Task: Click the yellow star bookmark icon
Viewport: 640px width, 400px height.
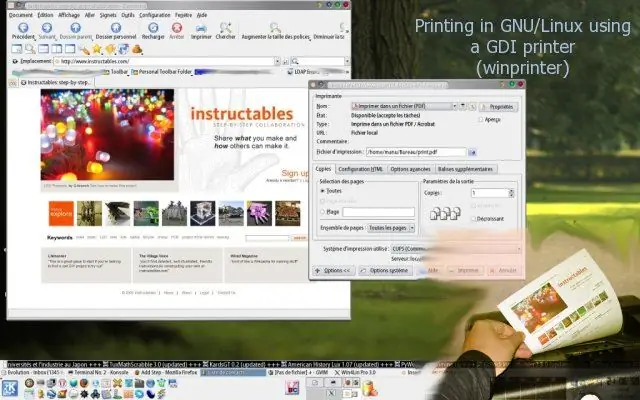Action: pos(97,49)
